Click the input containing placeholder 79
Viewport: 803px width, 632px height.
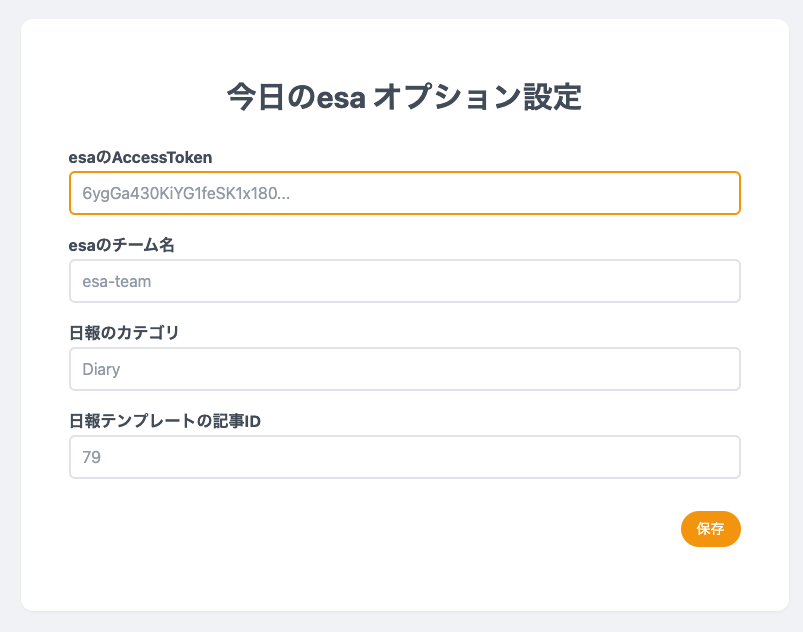(x=404, y=457)
